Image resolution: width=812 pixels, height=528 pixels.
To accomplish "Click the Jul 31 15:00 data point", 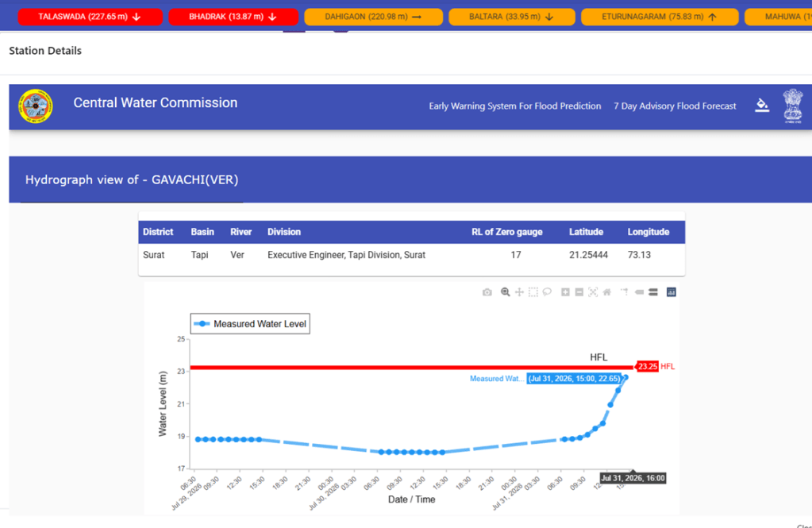I will click(625, 378).
